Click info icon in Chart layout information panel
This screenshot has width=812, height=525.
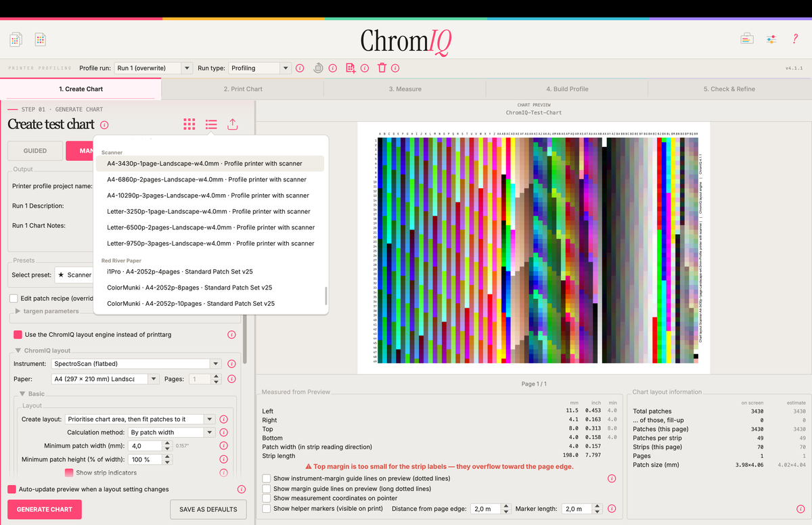(x=800, y=509)
